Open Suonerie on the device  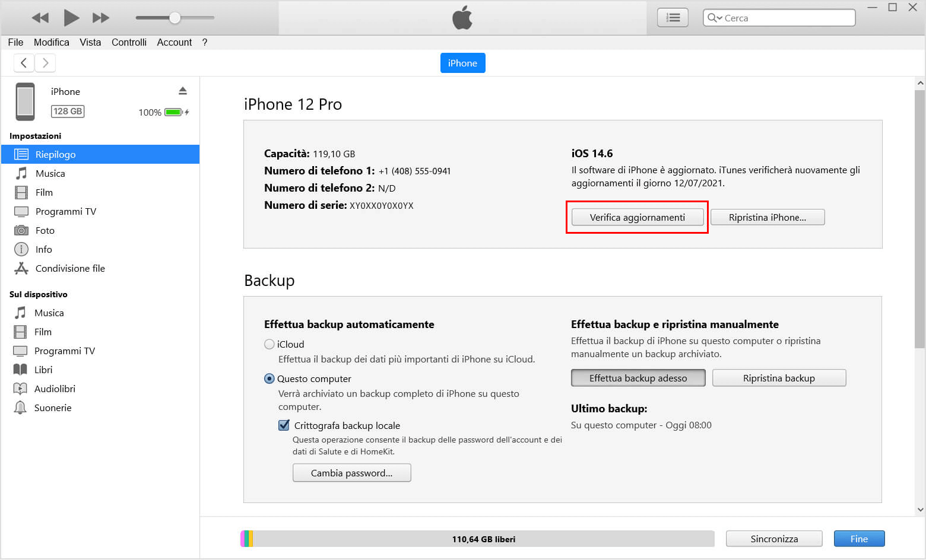point(100,408)
